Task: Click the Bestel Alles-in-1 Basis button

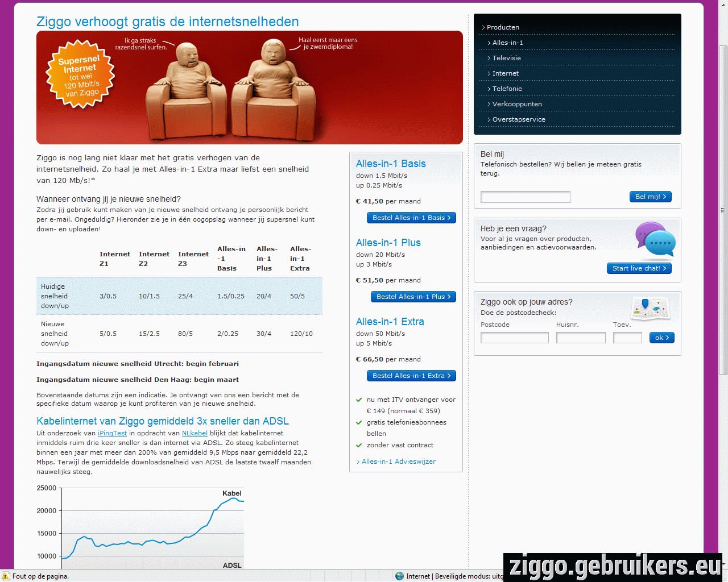Action: (x=411, y=218)
